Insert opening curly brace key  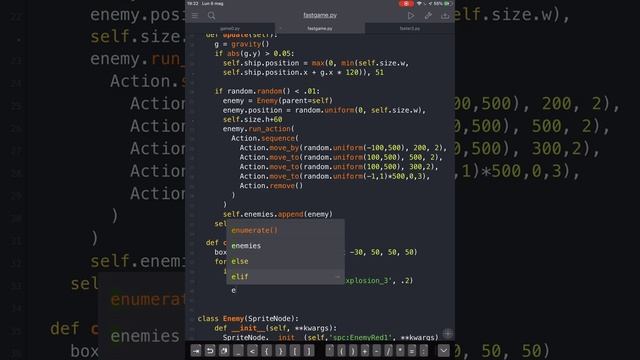click(267, 351)
